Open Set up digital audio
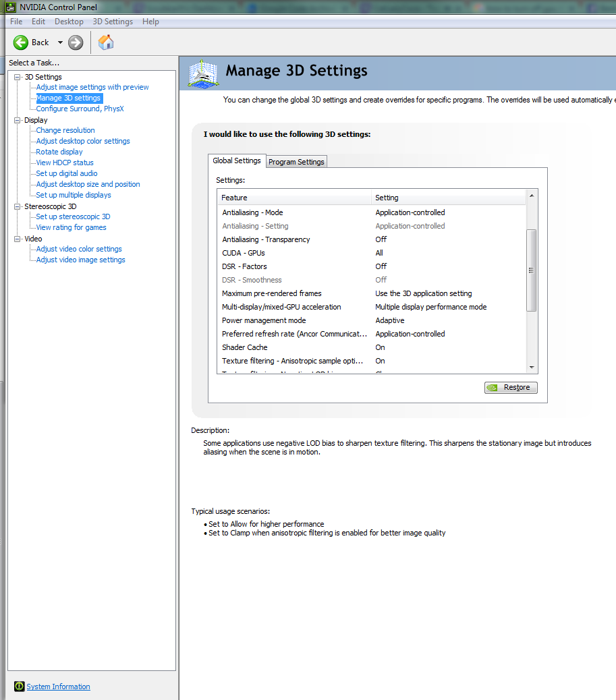This screenshot has width=616, height=700. pos(67,173)
